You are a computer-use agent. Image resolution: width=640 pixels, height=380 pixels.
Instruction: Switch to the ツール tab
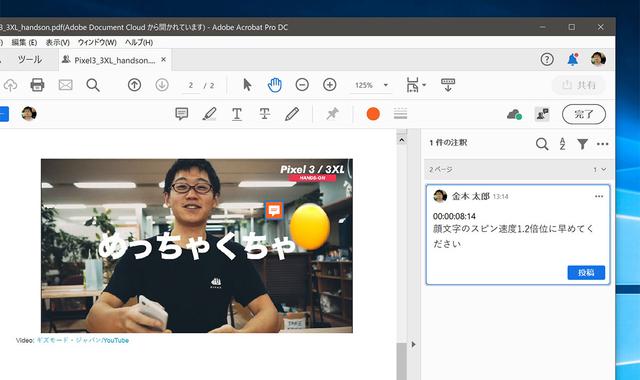click(x=29, y=60)
